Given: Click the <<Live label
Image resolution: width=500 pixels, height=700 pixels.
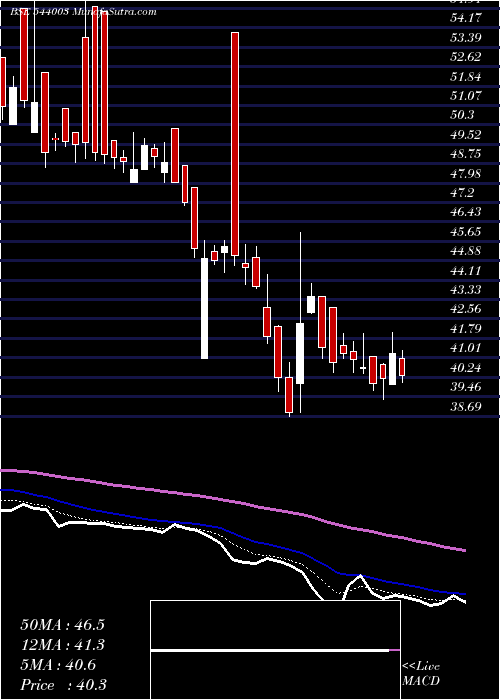Looking at the screenshot, I should coord(421,667).
